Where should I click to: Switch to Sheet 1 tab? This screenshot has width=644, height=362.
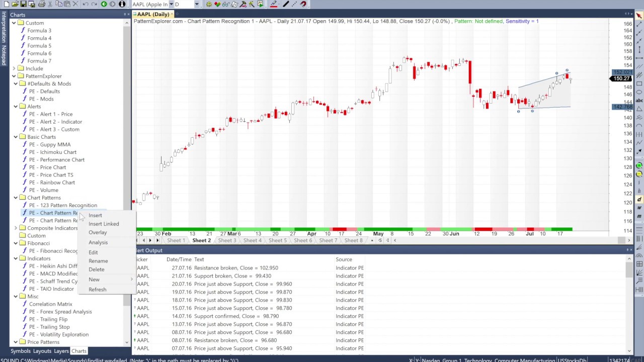176,240
